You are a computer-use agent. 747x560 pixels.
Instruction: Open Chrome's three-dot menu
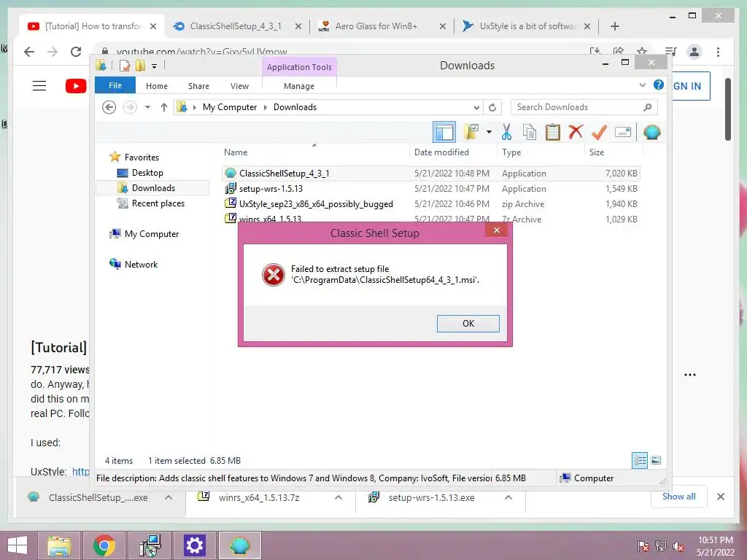pyautogui.click(x=718, y=52)
